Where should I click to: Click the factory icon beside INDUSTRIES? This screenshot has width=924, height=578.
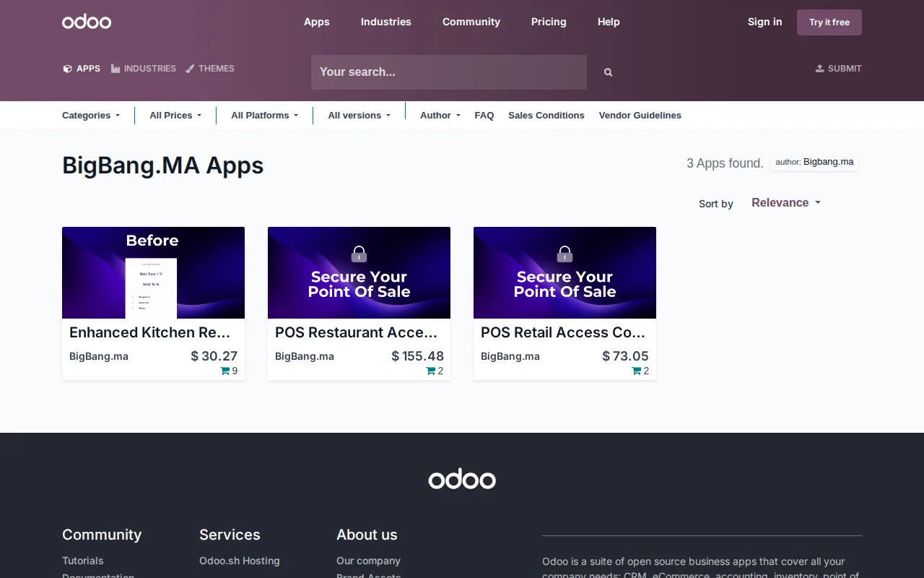point(115,69)
